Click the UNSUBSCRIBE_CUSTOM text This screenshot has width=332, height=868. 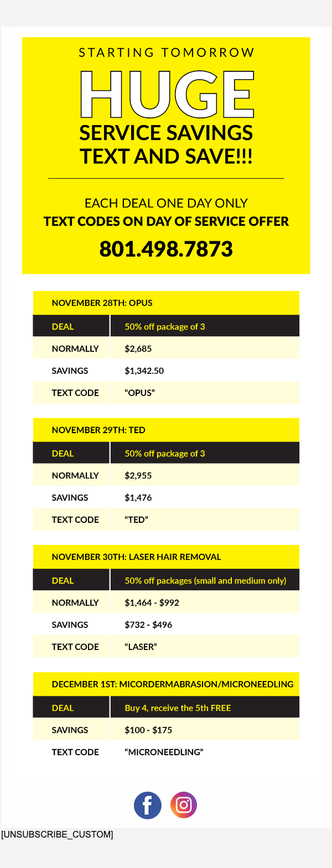(57, 834)
